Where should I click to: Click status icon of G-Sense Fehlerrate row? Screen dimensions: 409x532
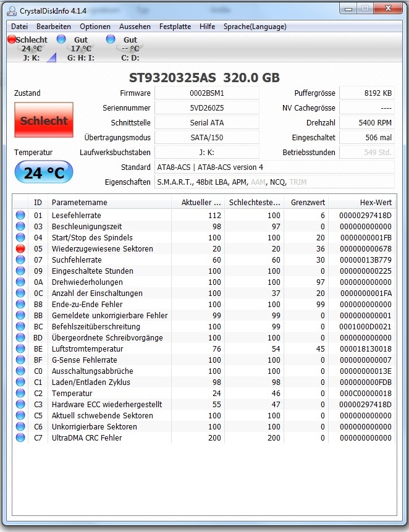point(20,360)
